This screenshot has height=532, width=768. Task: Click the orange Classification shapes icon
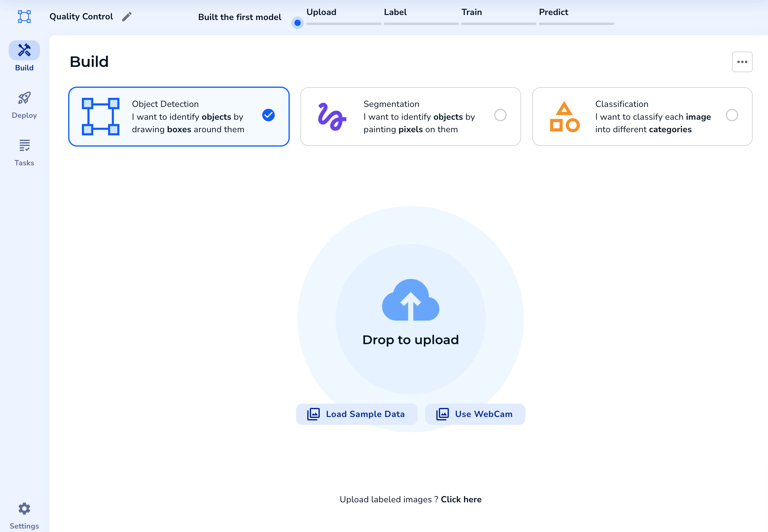[564, 117]
